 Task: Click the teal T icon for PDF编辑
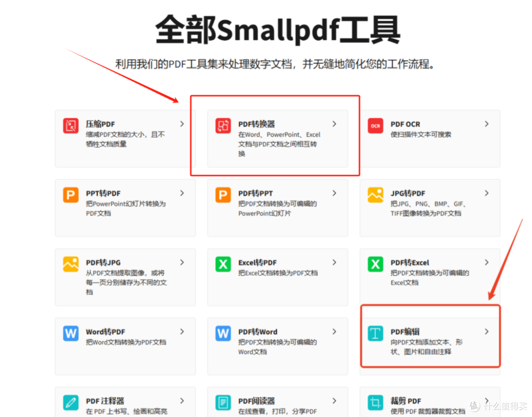coord(375,334)
